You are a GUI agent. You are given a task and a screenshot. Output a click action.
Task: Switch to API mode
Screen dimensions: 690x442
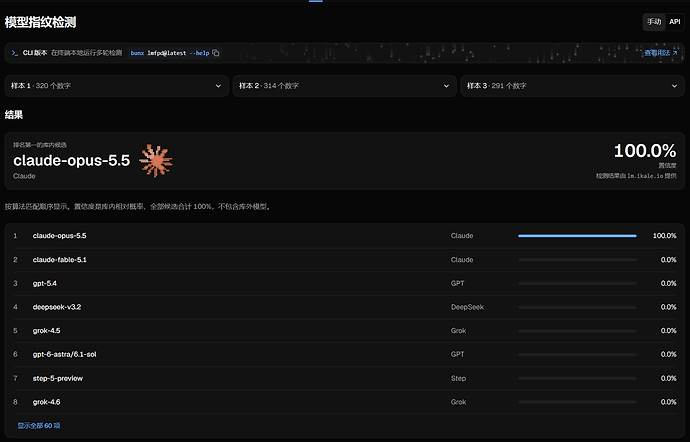pos(675,22)
